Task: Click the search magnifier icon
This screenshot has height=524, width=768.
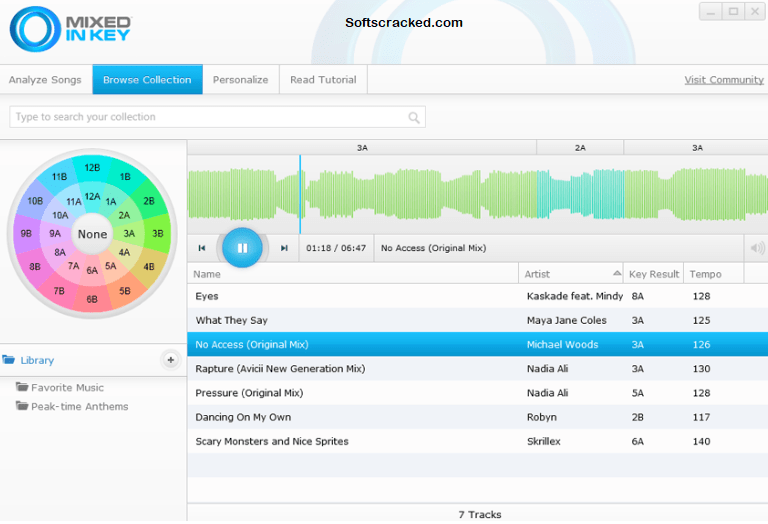Action: click(414, 118)
